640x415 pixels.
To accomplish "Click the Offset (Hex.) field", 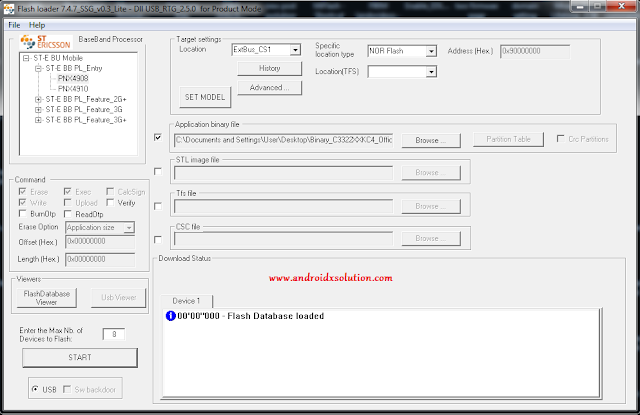I will click(100, 242).
